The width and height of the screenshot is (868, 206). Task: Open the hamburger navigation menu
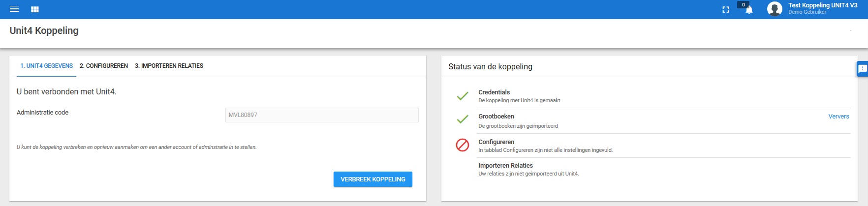pos(14,9)
